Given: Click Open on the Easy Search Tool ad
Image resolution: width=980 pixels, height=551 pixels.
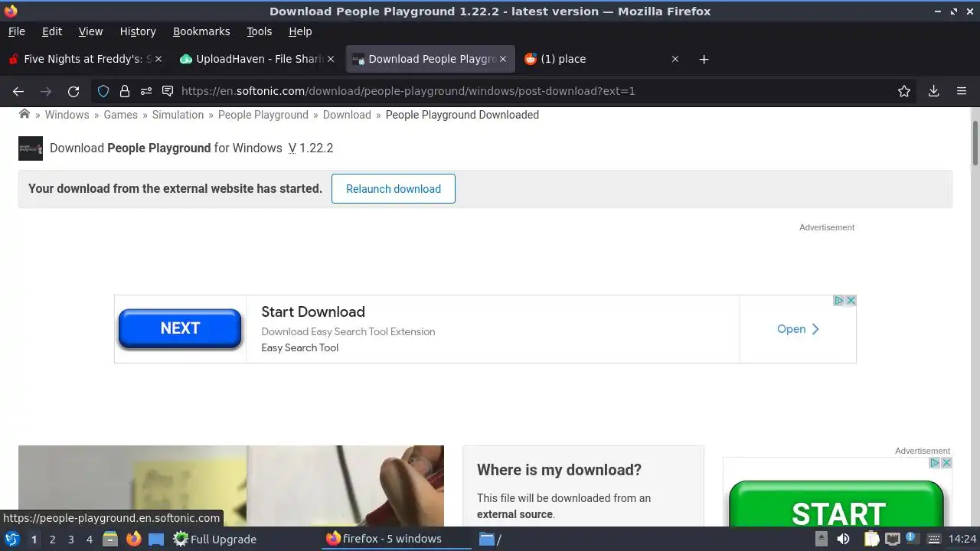Looking at the screenshot, I should pyautogui.click(x=798, y=329).
